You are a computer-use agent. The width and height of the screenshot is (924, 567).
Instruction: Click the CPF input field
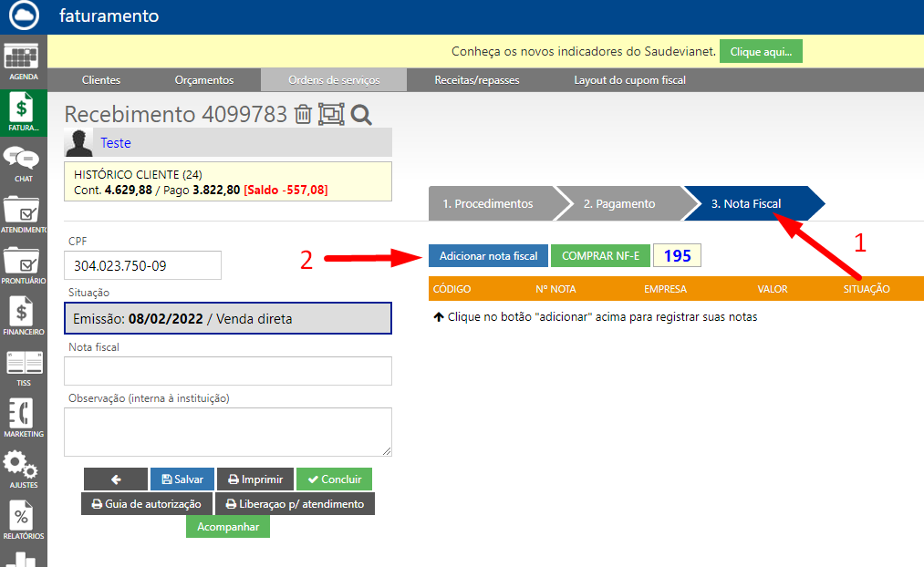click(142, 265)
